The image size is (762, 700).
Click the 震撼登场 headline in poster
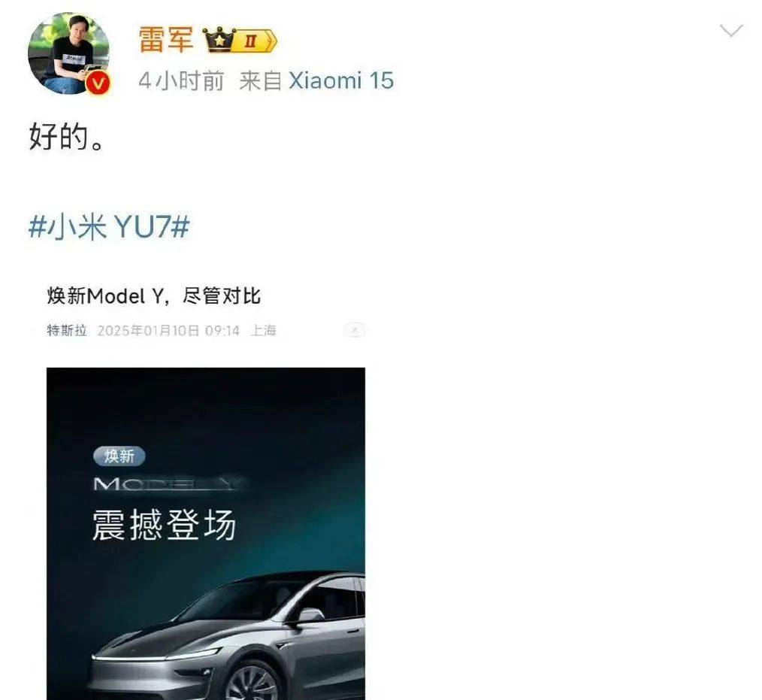pyautogui.click(x=165, y=525)
